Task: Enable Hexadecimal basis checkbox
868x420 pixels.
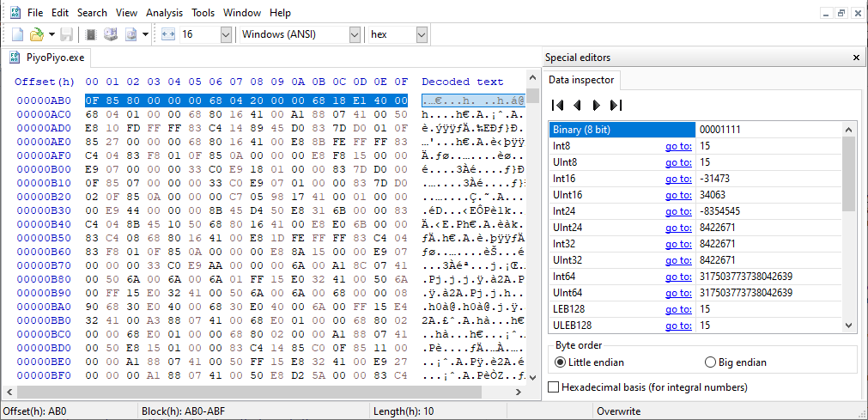Action: [554, 387]
